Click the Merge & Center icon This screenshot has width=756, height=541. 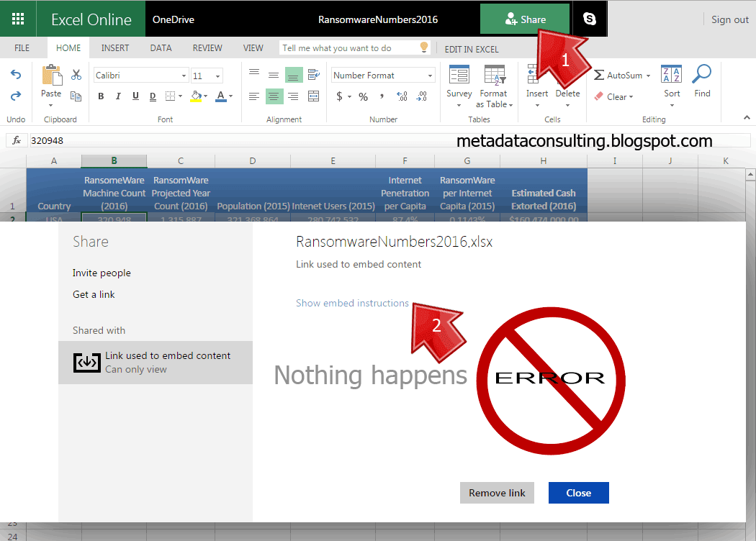(314, 96)
